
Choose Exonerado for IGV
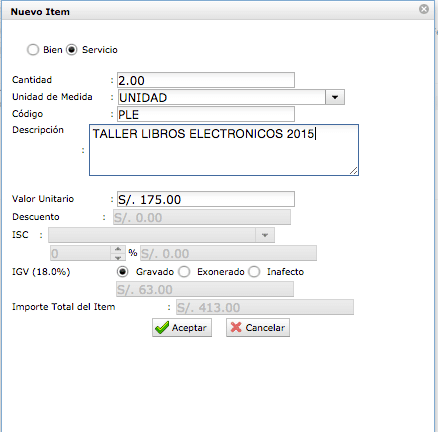184,272
